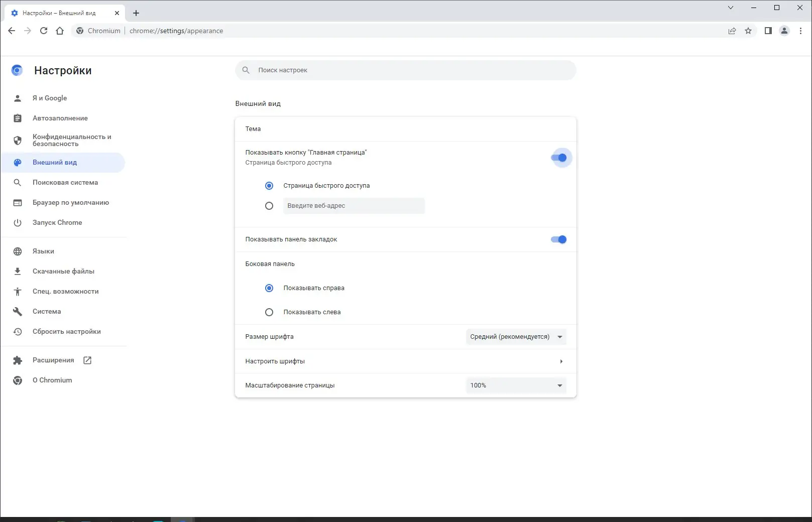Click the forward navigation arrow

pyautogui.click(x=28, y=31)
